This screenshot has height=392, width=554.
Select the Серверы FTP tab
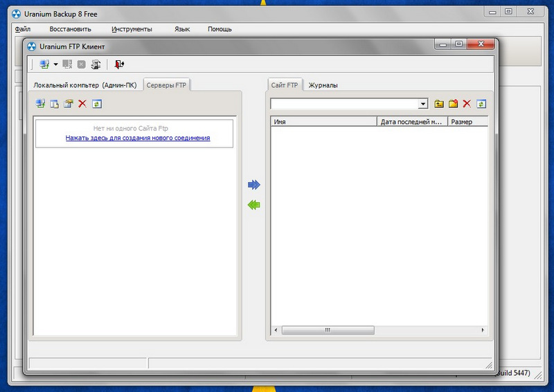click(x=166, y=85)
